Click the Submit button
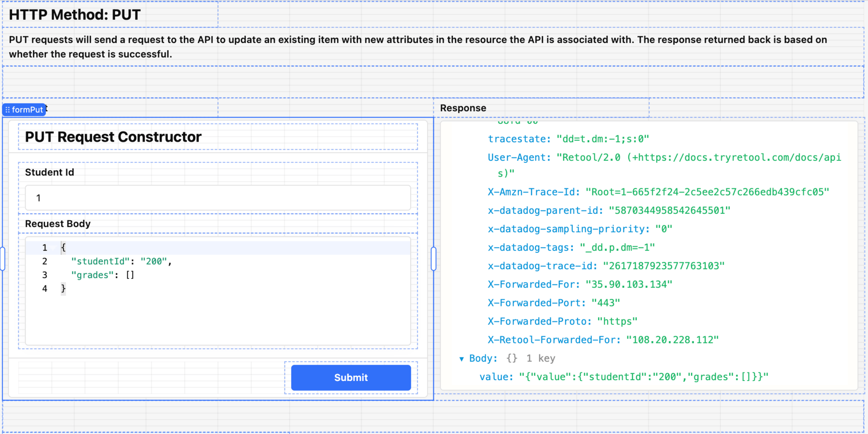Screen dimensions: 868x434 [x=351, y=378]
